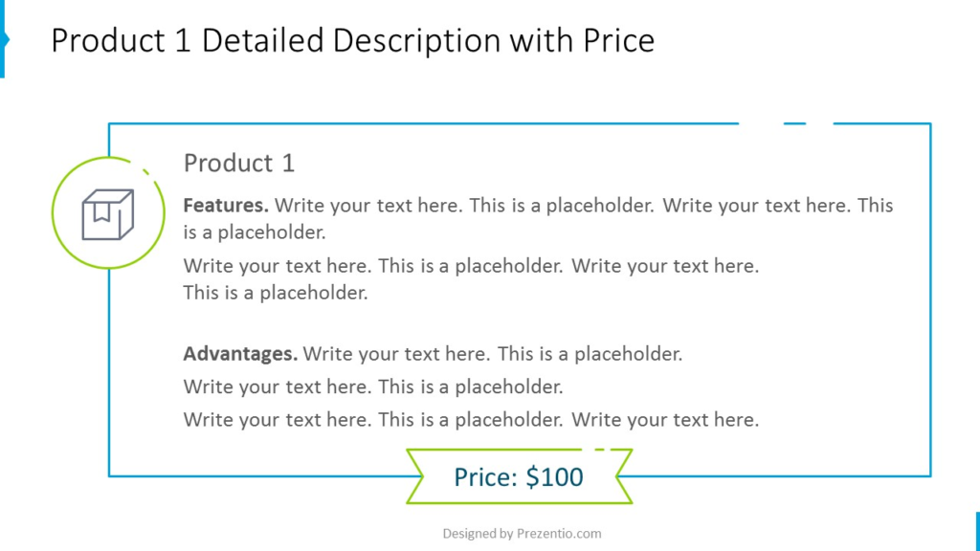Click the Product 1 heading
Image resolution: width=980 pixels, height=551 pixels.
pyautogui.click(x=238, y=163)
